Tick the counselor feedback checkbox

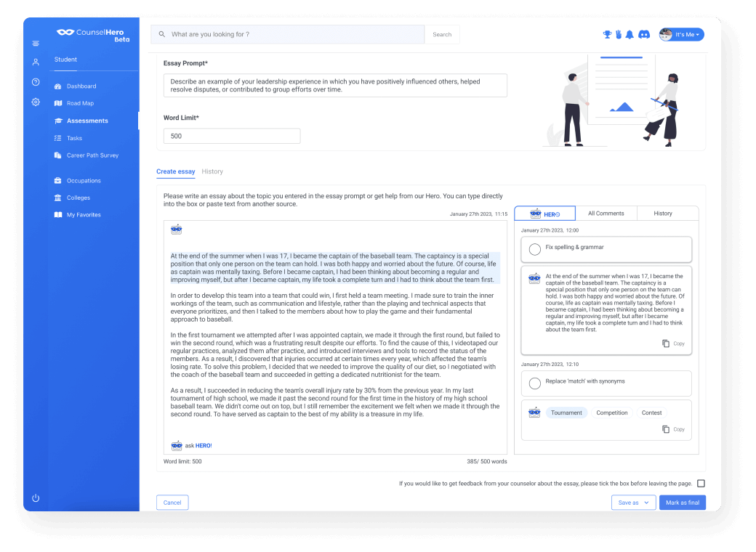[701, 483]
